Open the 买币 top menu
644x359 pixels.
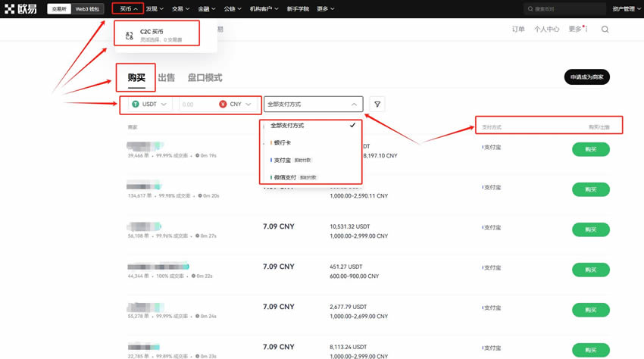(x=127, y=9)
